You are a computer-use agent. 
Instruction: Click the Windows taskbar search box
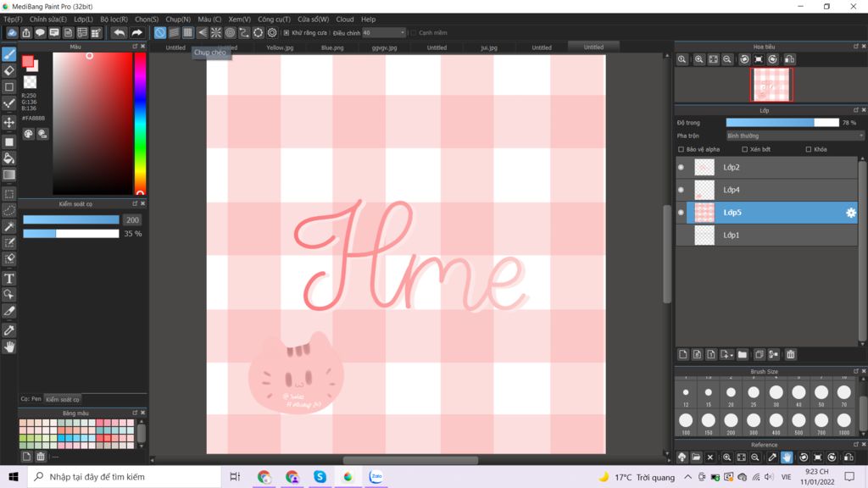[x=124, y=477]
